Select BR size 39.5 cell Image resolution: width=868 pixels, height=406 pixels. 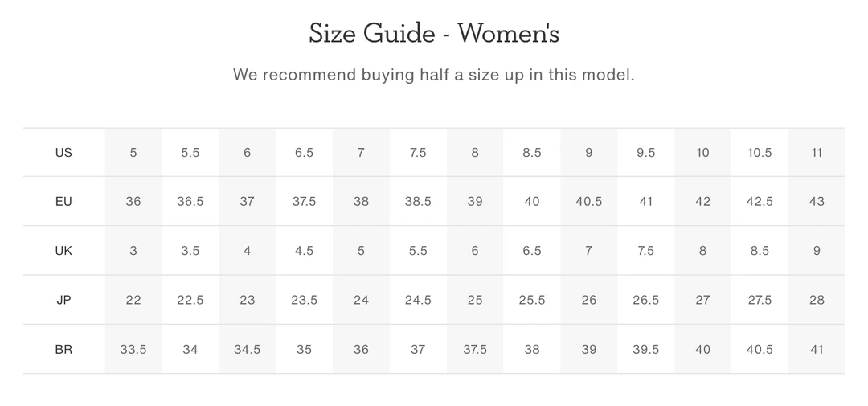coord(645,350)
